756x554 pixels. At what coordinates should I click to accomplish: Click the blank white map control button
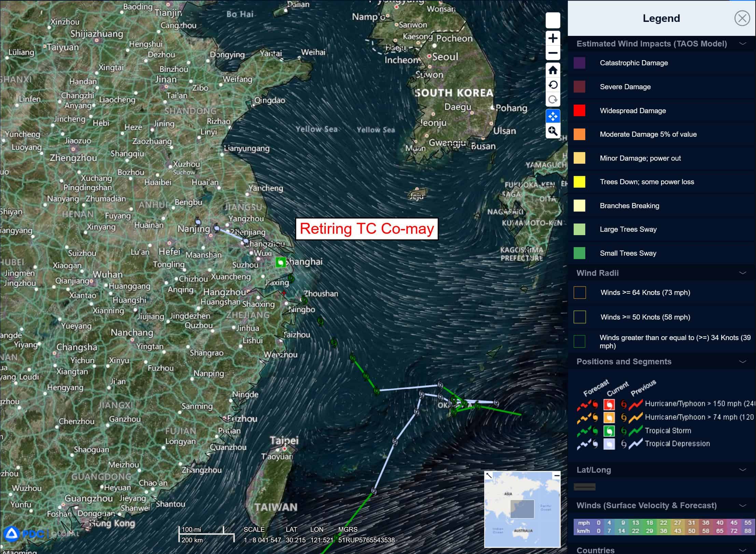553,20
